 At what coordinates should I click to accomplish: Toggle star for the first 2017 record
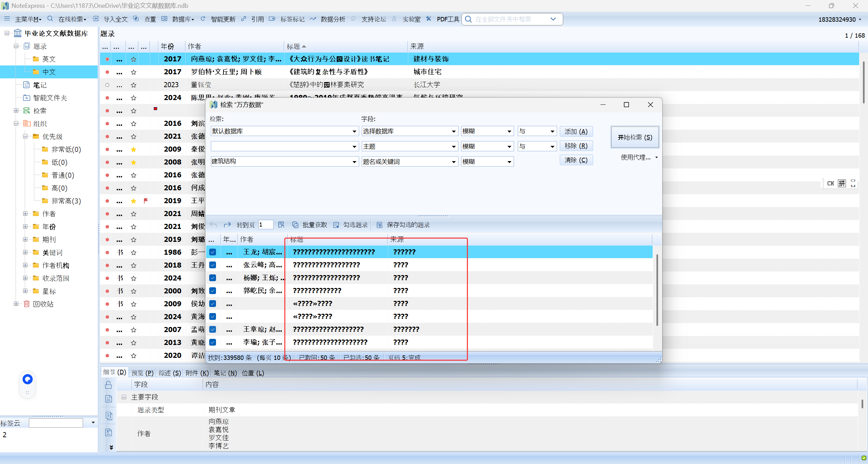coord(134,59)
